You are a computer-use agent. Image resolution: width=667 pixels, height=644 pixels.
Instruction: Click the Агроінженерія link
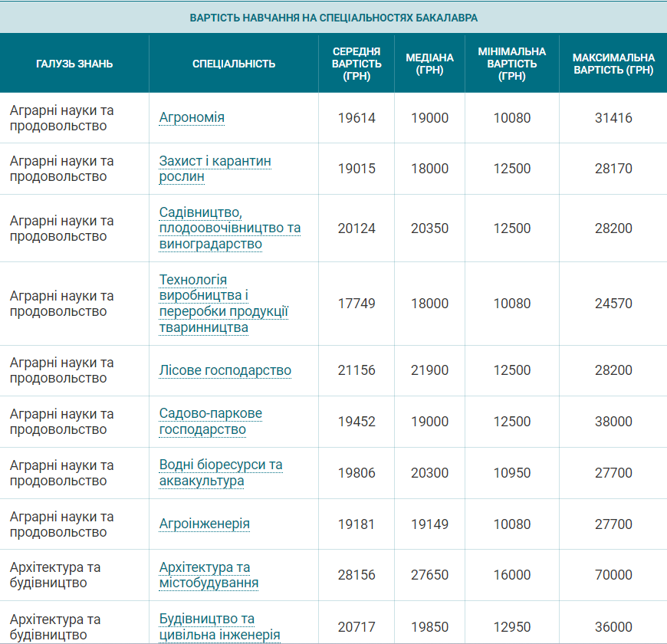coord(204,524)
